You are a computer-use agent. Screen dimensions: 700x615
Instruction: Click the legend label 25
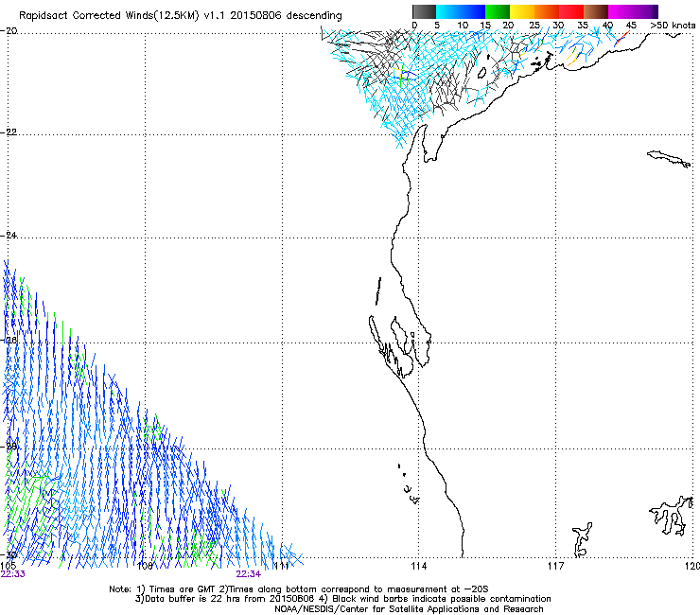point(534,26)
